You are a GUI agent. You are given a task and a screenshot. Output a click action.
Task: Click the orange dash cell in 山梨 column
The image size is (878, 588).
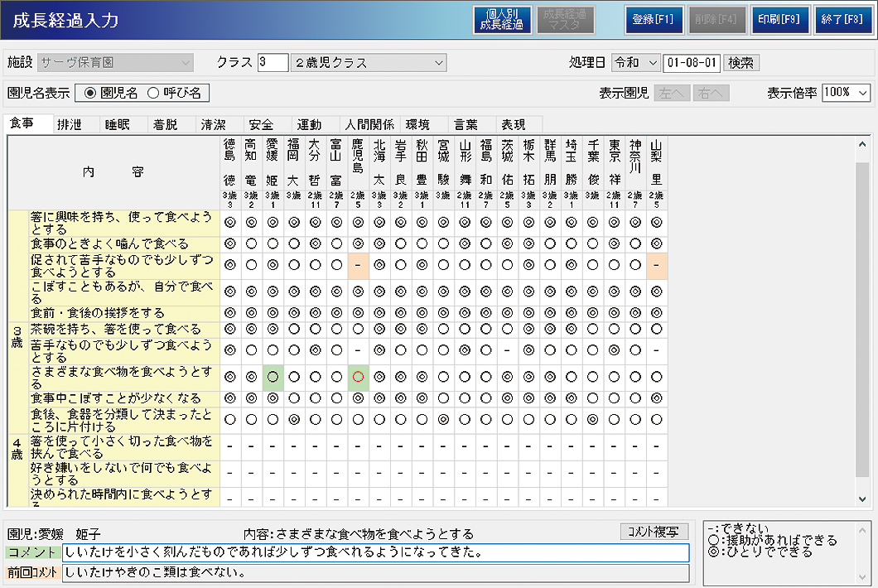pos(656,265)
